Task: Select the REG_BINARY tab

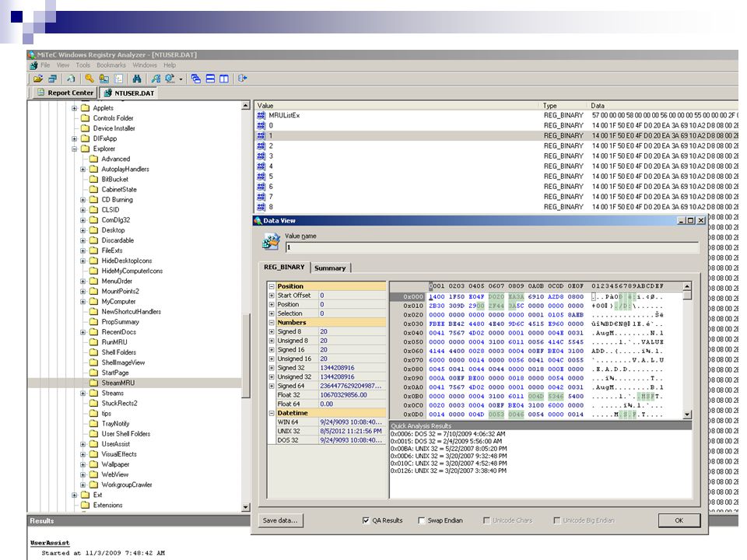Action: pyautogui.click(x=285, y=267)
